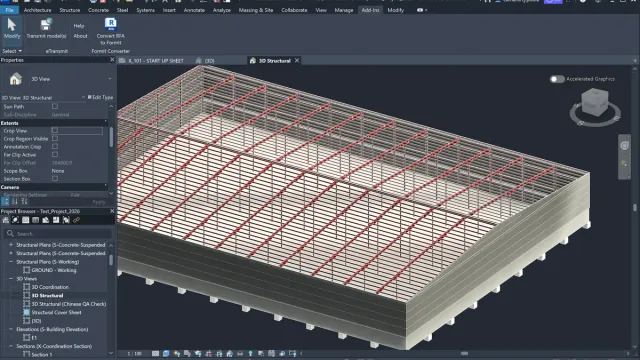Toggle sun path in the view control bar
Image resolution: width=640 pixels, height=360 pixels.
[x=177, y=353]
